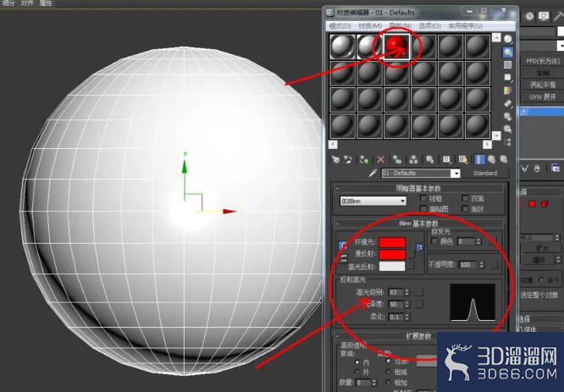Click the Video Color Check icon
Viewport: 564px width, 392px height.
507,91
